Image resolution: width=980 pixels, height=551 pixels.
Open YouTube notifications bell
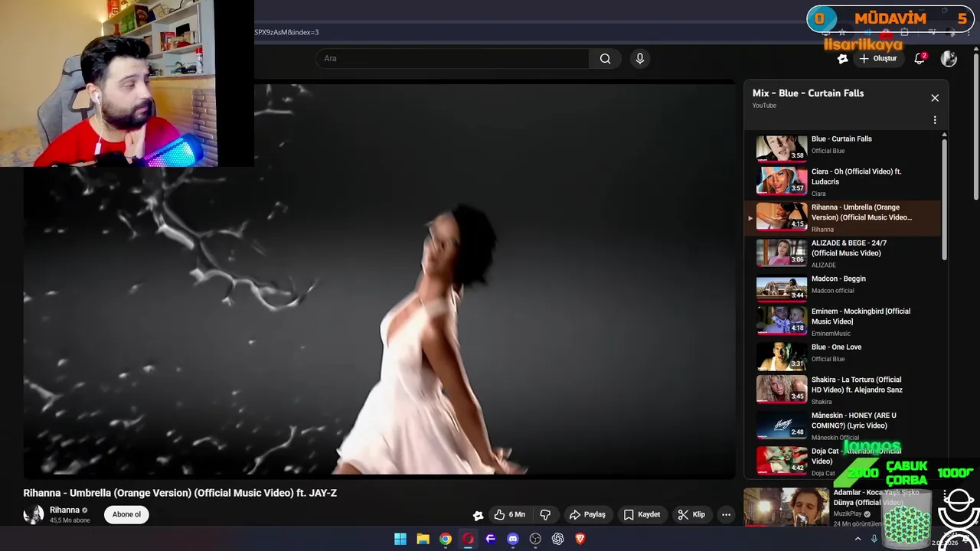pos(920,58)
